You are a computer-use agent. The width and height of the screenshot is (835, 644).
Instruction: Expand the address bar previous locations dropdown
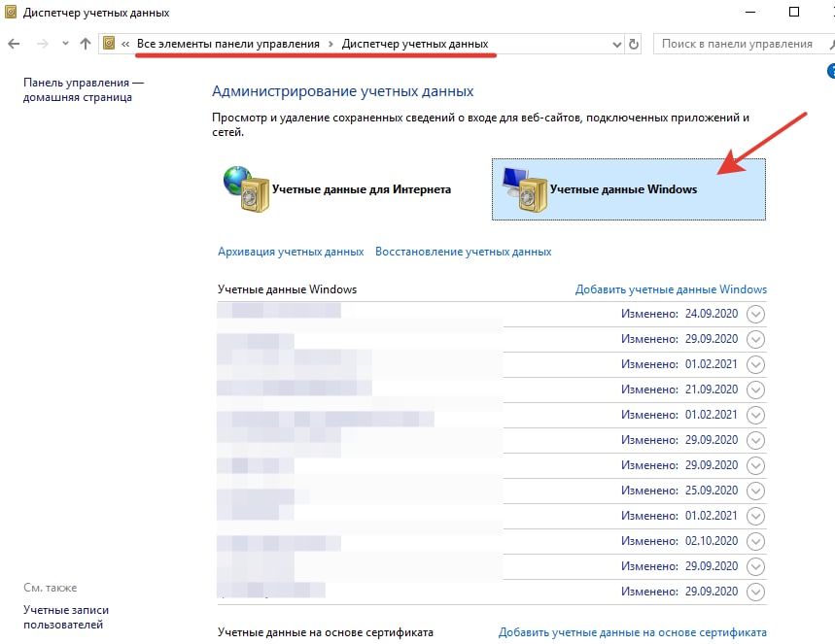pyautogui.click(x=616, y=44)
